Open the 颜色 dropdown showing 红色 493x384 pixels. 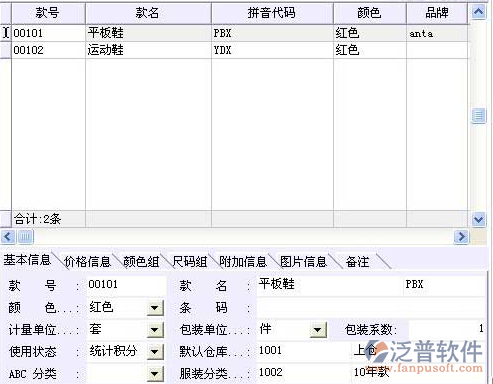pos(155,307)
